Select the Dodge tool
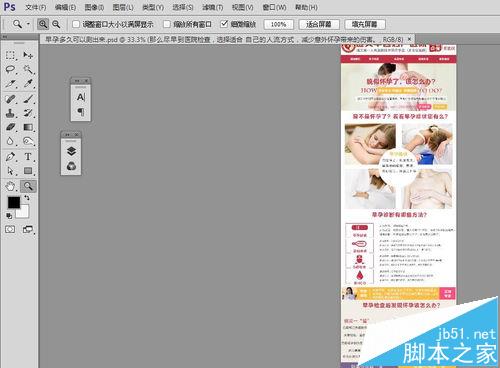500x368 pixels. [28, 141]
